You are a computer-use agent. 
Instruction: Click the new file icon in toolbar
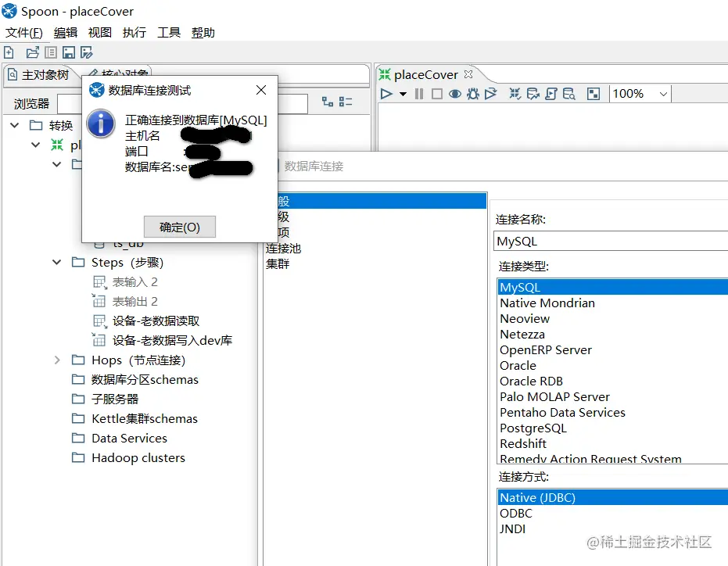point(9,52)
